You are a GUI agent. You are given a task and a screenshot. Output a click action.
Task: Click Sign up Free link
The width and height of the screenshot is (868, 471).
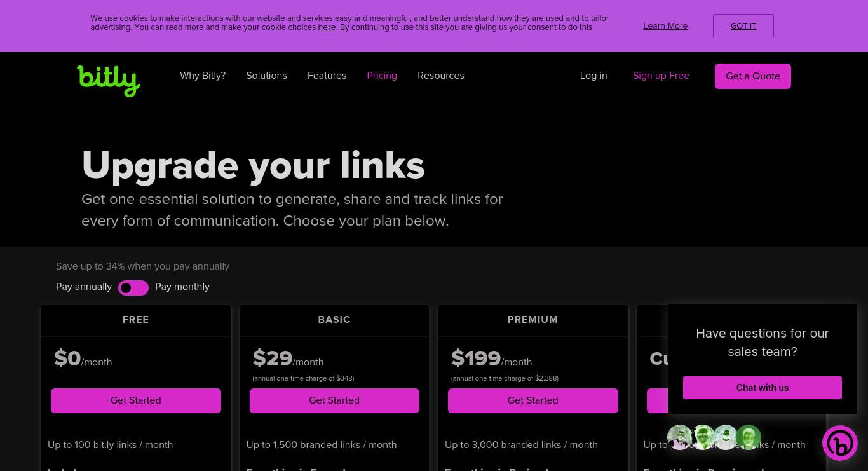[661, 76]
